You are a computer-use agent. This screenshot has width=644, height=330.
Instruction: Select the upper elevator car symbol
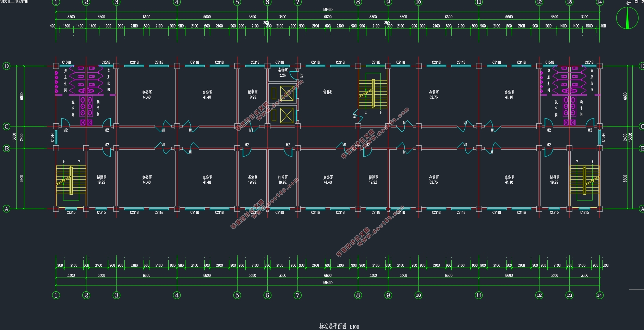pos(287,93)
